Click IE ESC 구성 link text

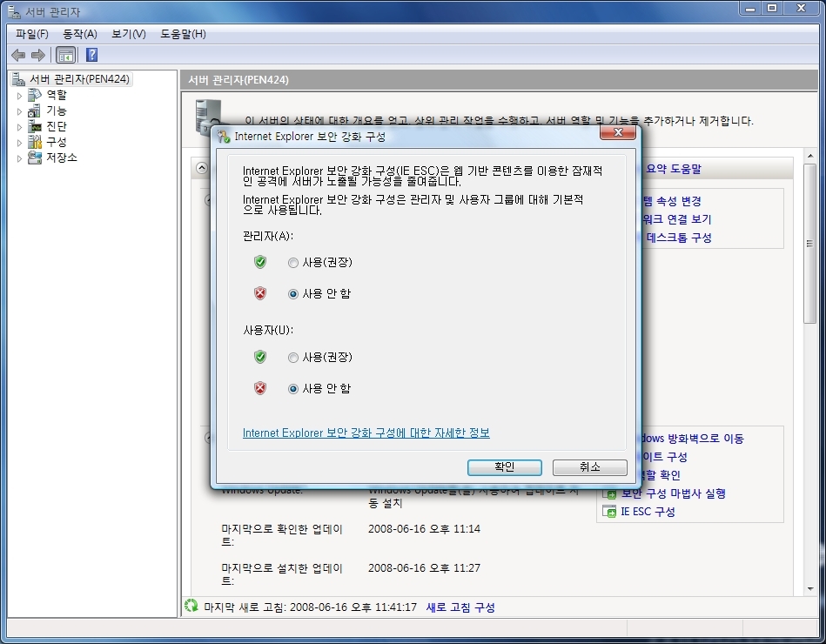648,512
